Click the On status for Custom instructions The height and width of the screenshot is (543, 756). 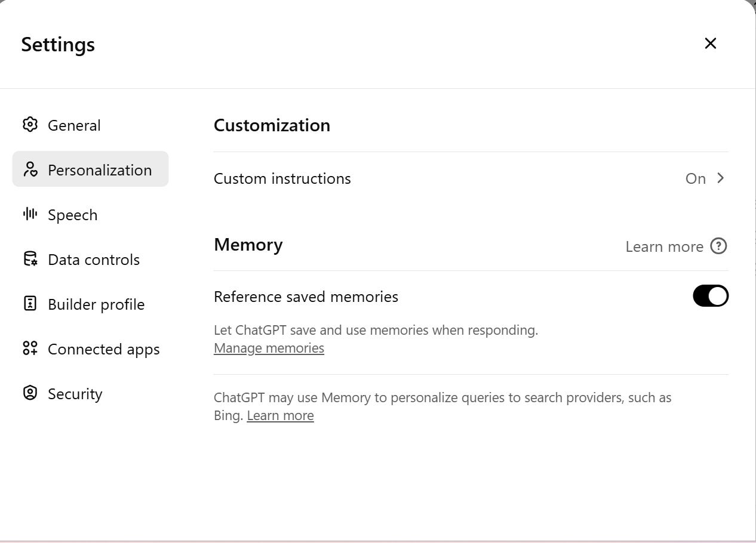[695, 178]
